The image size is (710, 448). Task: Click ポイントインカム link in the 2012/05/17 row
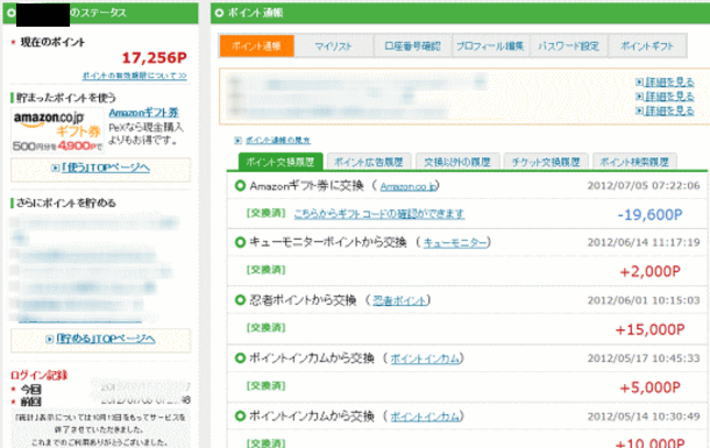click(x=425, y=358)
